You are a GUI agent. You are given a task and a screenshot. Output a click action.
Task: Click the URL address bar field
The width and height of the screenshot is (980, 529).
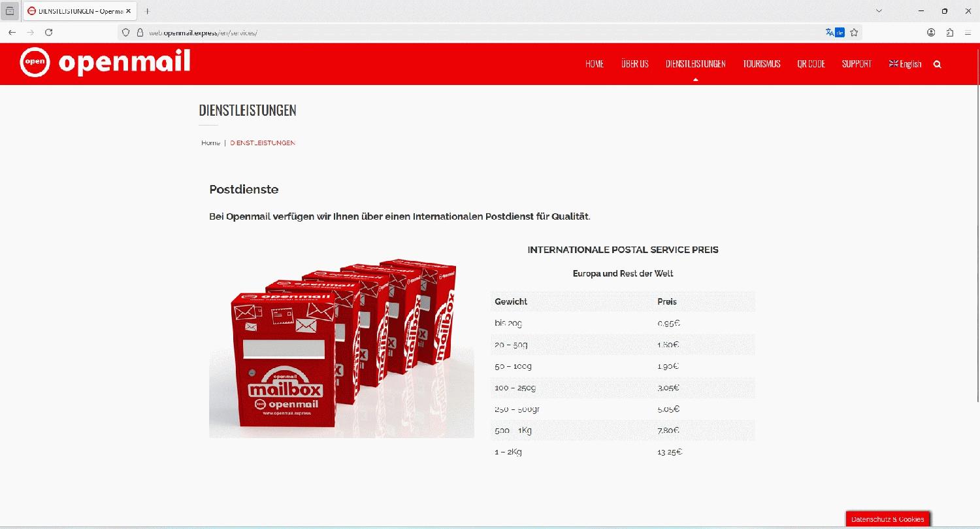(457, 33)
